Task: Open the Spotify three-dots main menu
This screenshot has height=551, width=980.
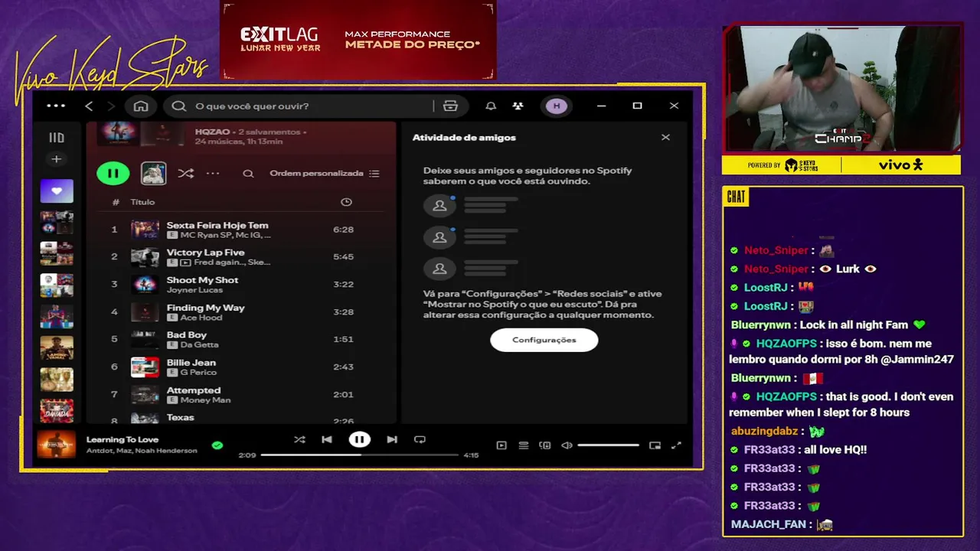Action: 56,106
